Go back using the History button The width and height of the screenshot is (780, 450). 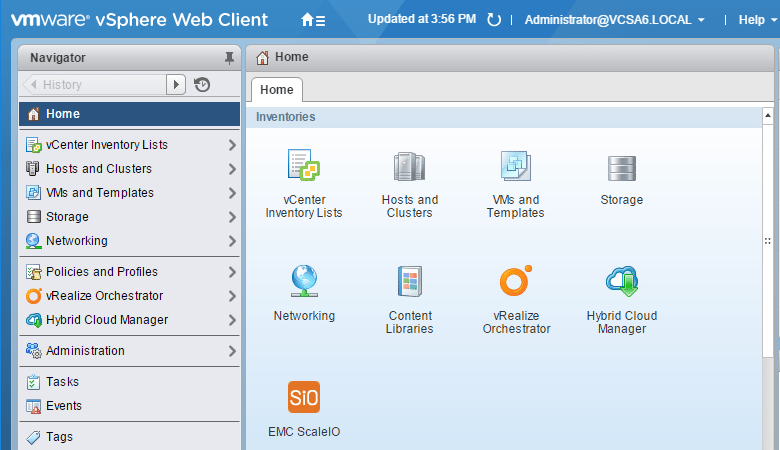95,85
